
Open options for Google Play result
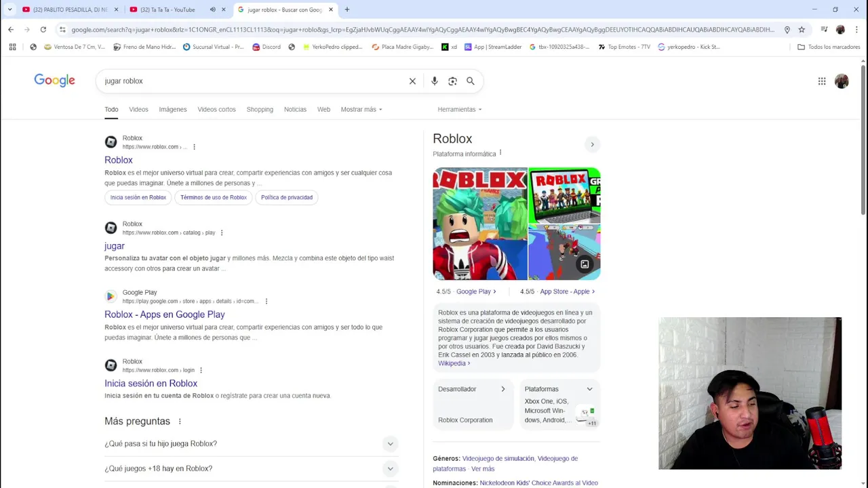pyautogui.click(x=266, y=301)
